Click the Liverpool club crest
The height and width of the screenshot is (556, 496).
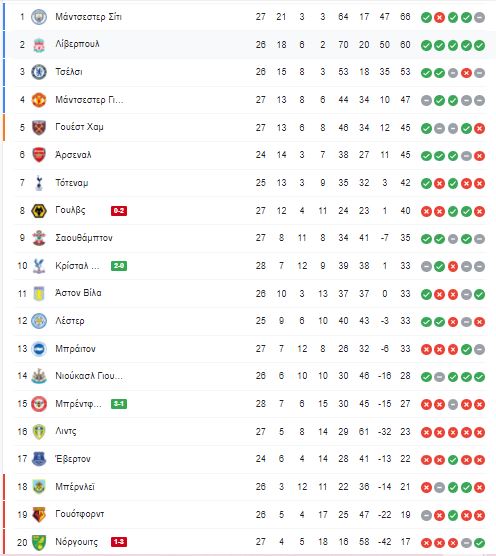coord(39,45)
